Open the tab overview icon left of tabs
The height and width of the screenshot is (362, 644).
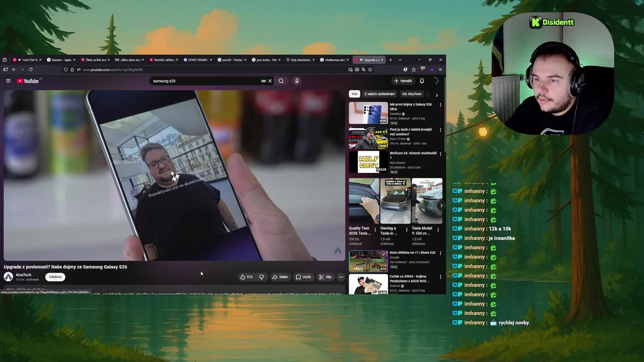[5, 60]
